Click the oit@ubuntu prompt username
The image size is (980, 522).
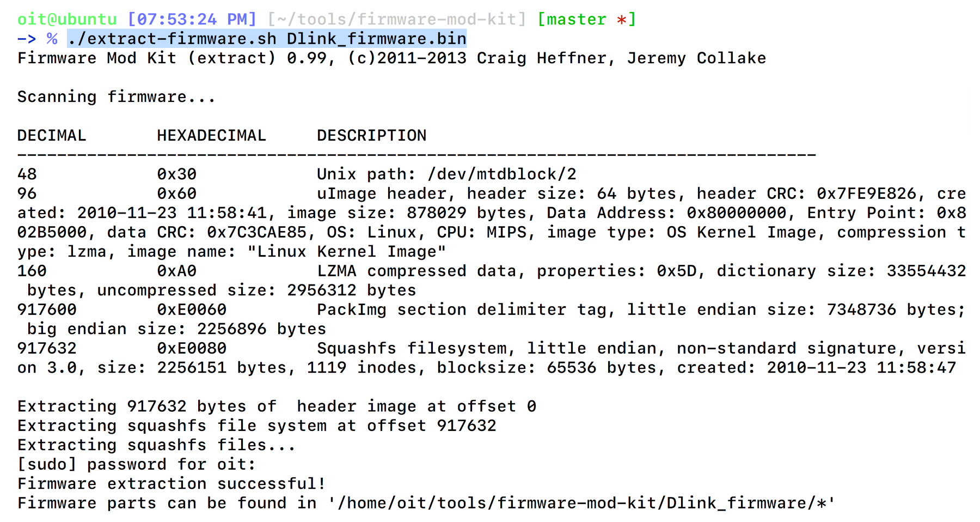click(67, 19)
